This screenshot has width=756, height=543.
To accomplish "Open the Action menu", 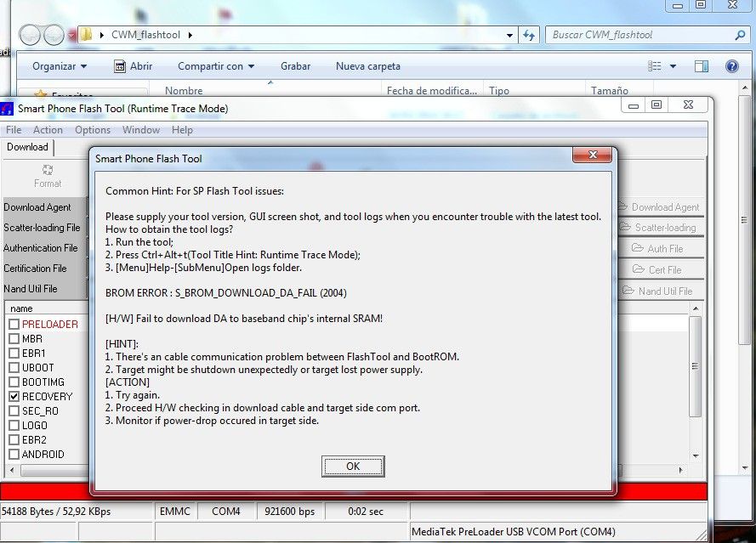I will [48, 130].
